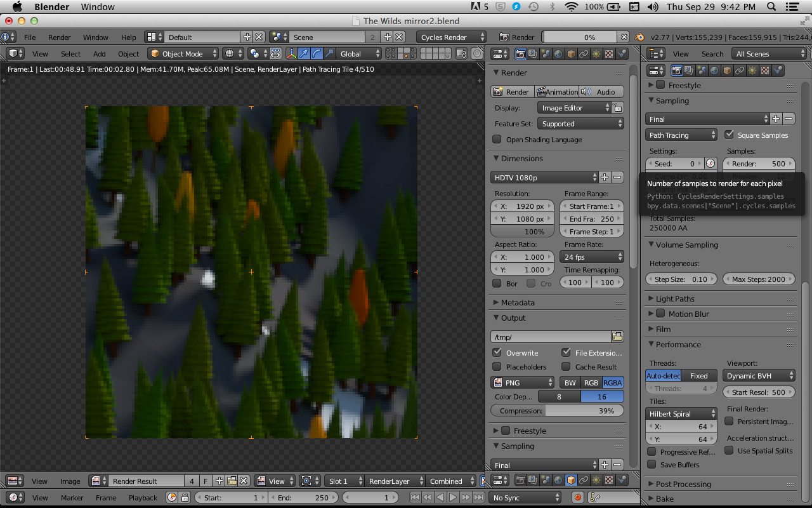Select translate manipulator arrow icon

pyautogui.click(x=304, y=54)
